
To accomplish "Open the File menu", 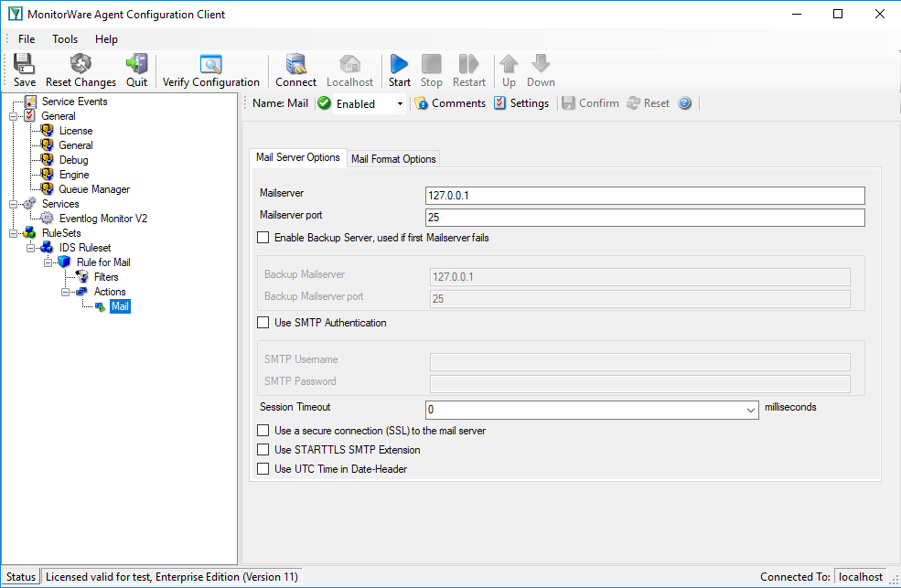I will (27, 39).
